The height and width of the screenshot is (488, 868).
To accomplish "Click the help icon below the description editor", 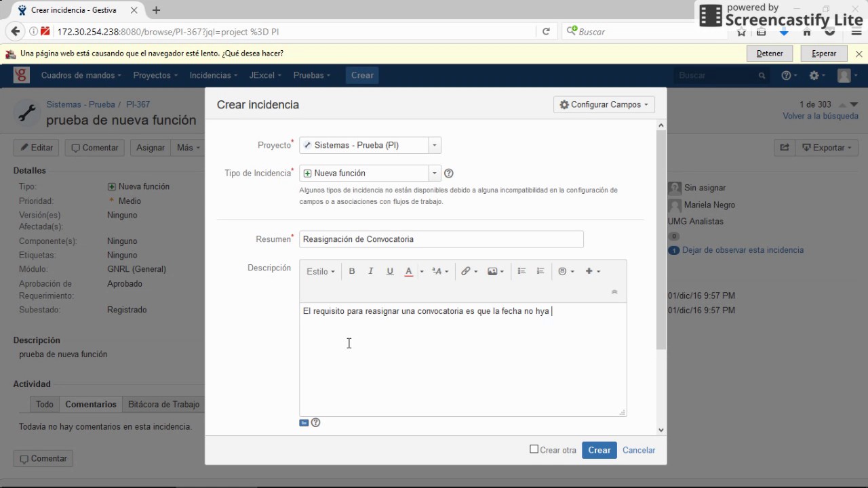I will coord(315,422).
